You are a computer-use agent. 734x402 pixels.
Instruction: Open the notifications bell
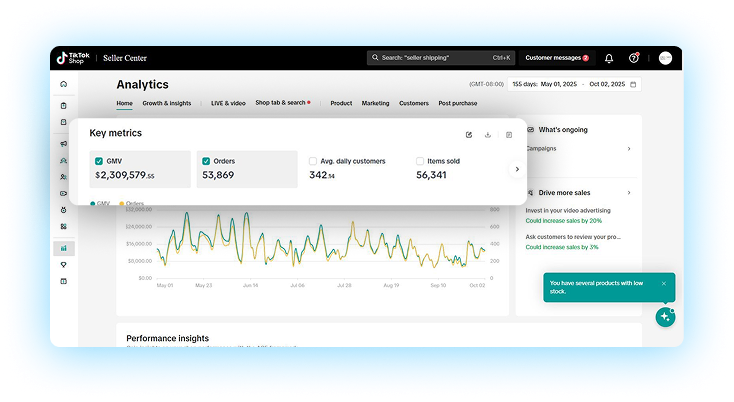point(609,58)
